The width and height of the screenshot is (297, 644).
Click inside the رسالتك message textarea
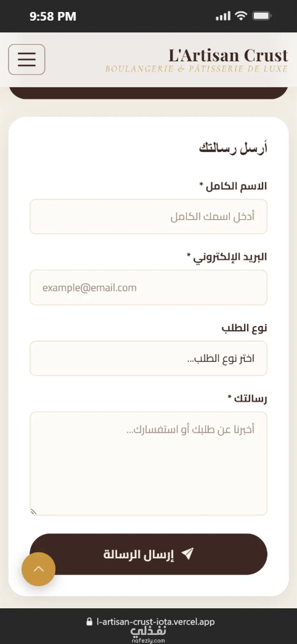pyautogui.click(x=148, y=464)
